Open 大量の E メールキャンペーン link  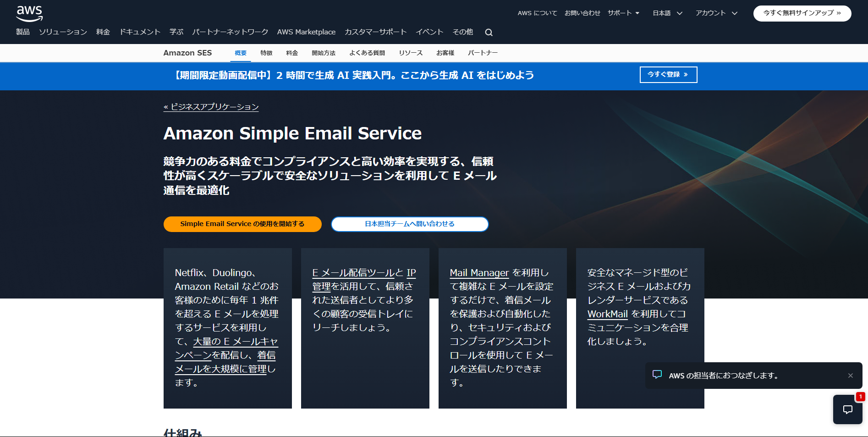[x=227, y=348]
